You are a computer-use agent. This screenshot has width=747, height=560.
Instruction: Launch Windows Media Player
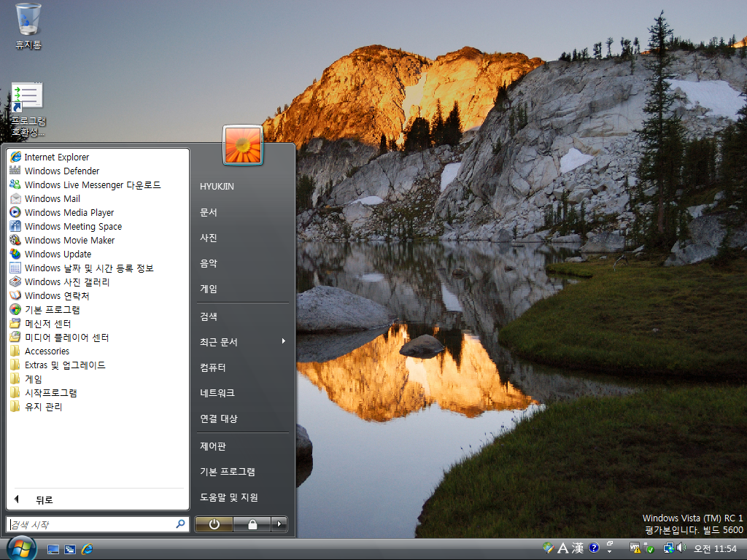pyautogui.click(x=98, y=212)
